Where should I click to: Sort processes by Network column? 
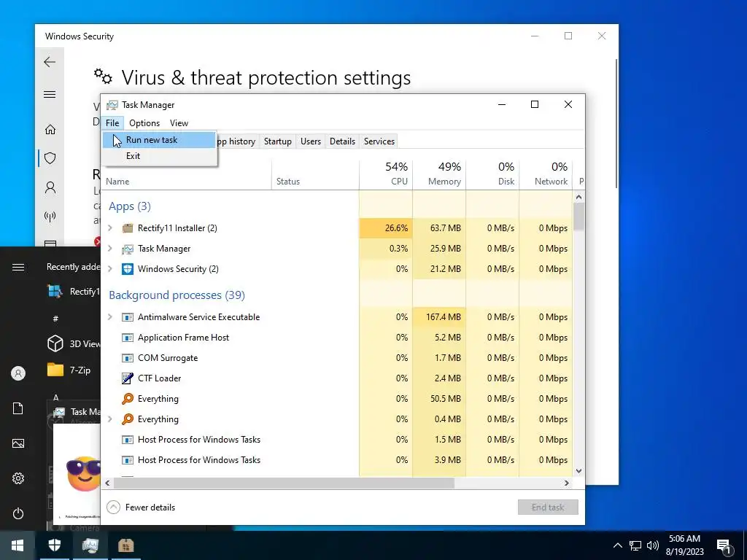click(546, 174)
